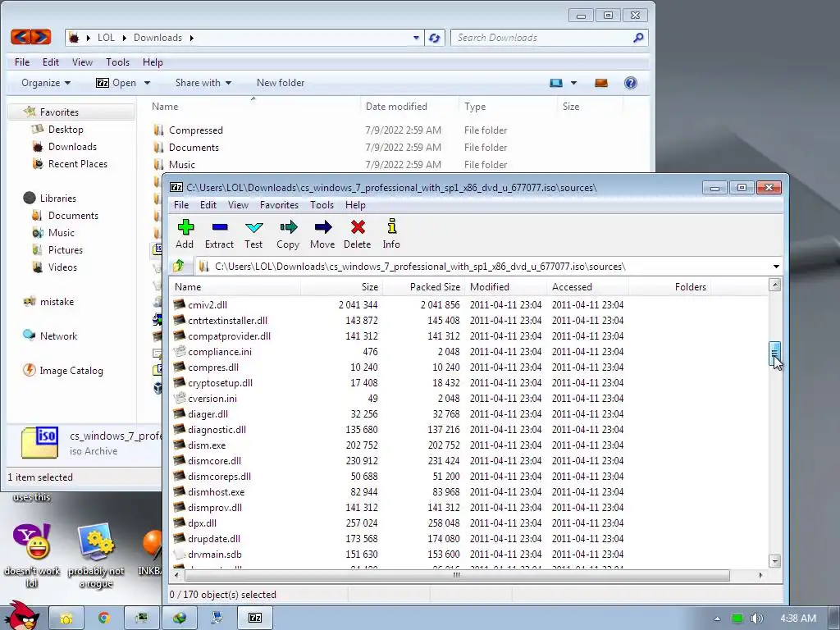Click the Chrome taskbar icon
This screenshot has height=630, width=840.
pyautogui.click(x=104, y=618)
